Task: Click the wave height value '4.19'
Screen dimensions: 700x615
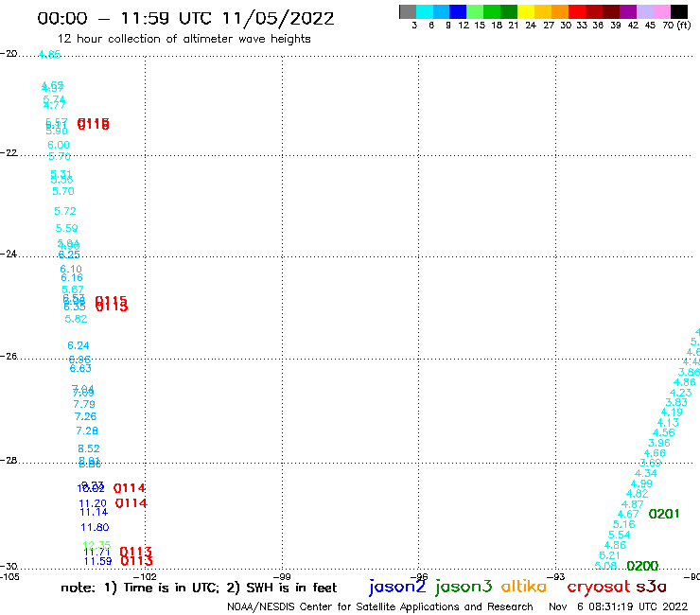Action: pos(672,413)
